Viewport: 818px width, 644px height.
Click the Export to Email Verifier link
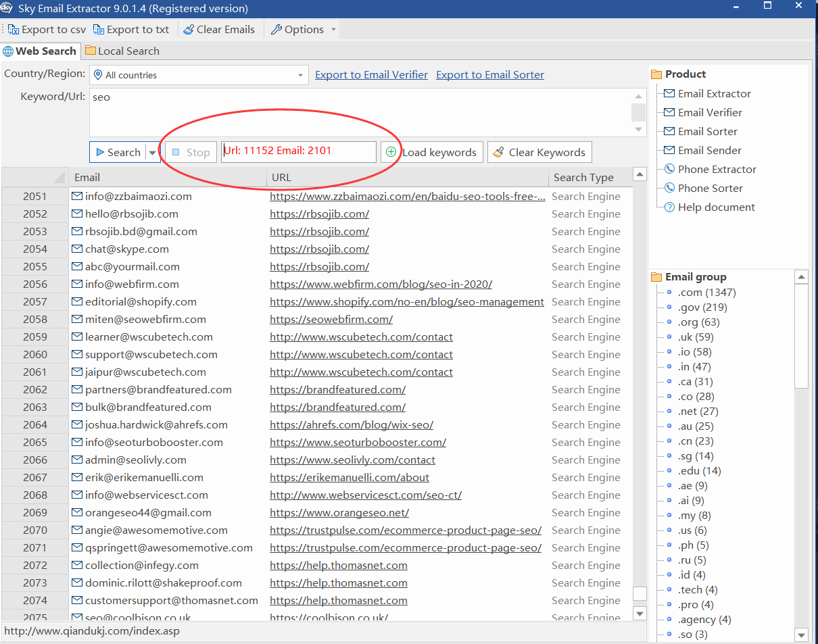[x=371, y=74]
